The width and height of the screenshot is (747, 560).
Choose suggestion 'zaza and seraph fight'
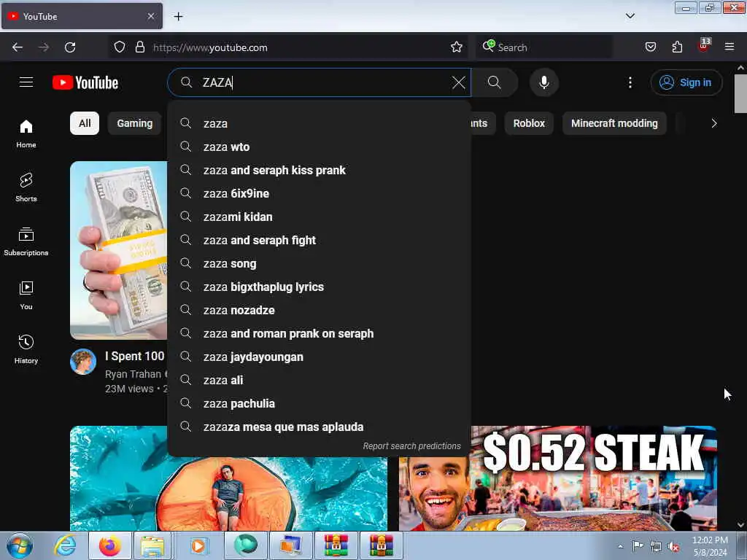click(x=320, y=240)
